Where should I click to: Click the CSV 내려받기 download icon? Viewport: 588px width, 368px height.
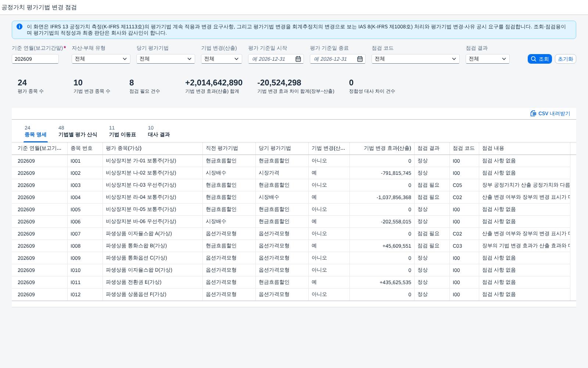coord(533,113)
